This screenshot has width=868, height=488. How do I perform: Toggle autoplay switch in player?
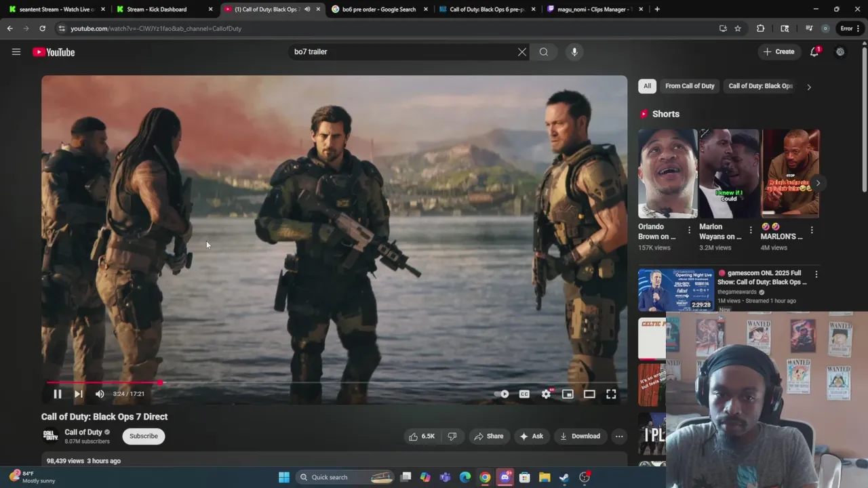coord(502,394)
